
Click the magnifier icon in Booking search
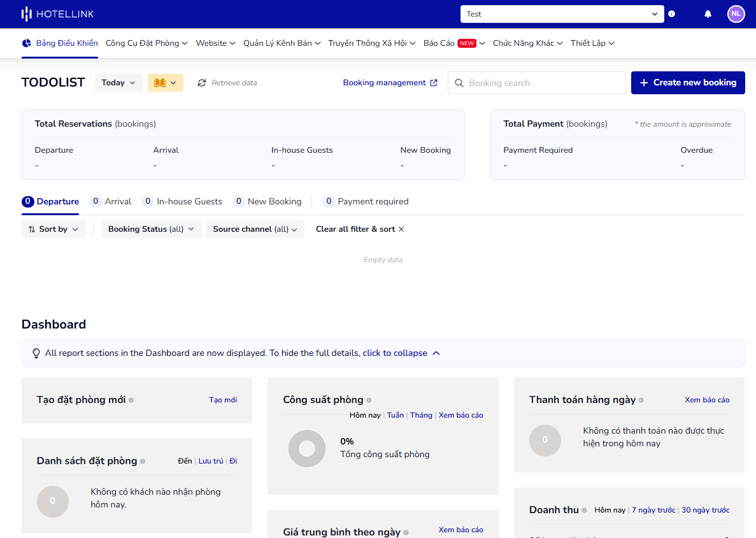[459, 83]
